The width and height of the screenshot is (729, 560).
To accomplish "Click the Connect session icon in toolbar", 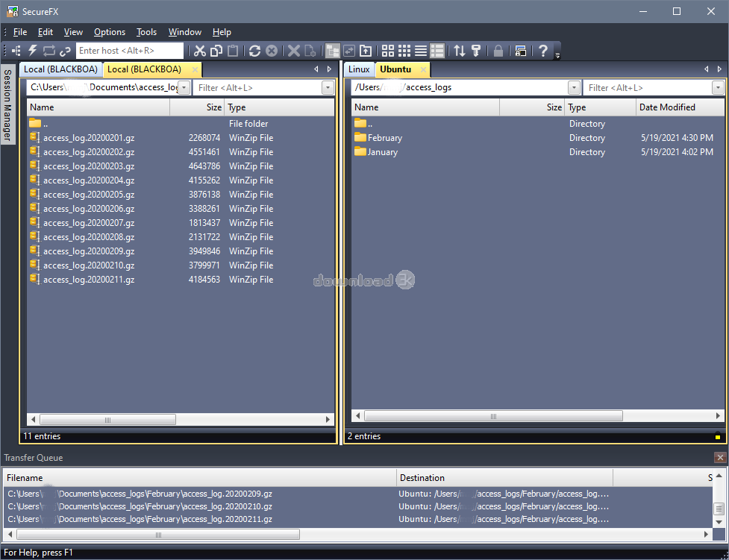I will click(x=17, y=51).
